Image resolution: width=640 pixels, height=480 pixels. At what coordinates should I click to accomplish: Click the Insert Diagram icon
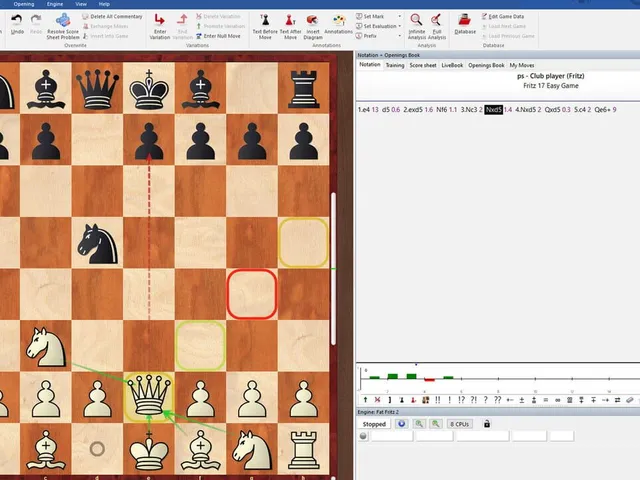tap(313, 20)
